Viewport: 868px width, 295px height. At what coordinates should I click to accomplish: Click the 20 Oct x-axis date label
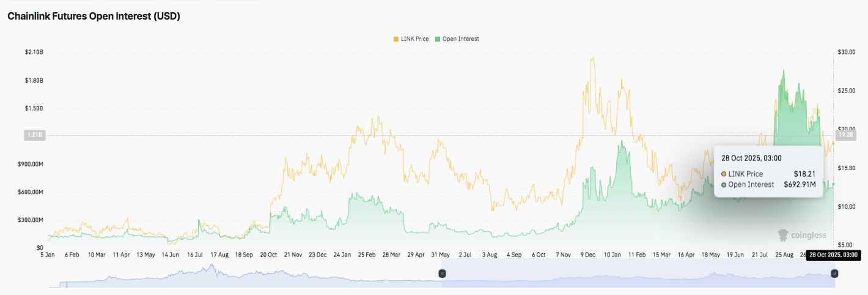268,254
